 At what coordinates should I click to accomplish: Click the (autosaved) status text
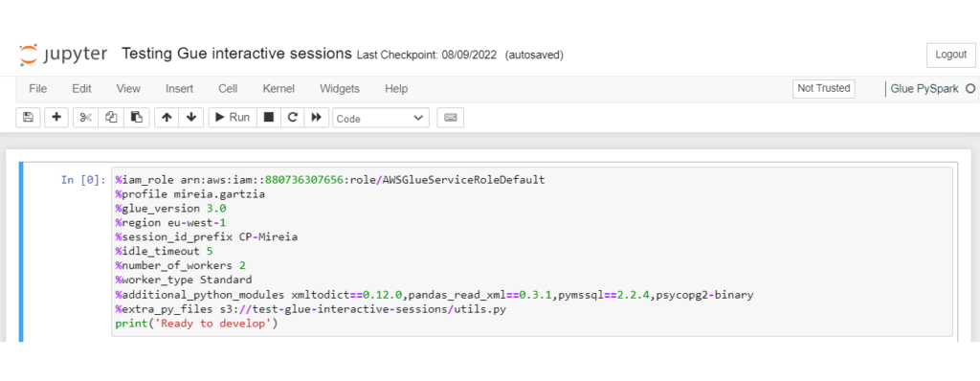coord(534,56)
